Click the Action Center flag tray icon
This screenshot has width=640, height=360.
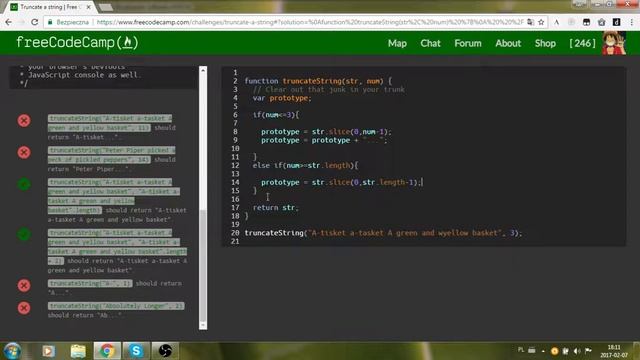[588, 351]
